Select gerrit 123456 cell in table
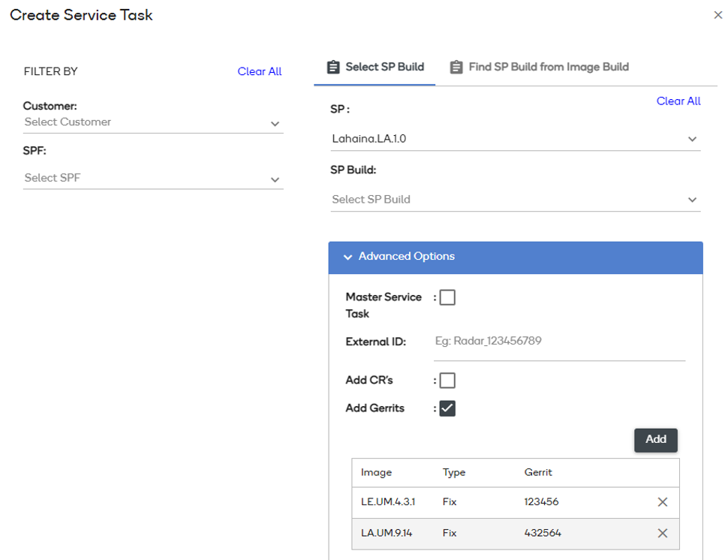This screenshot has height=560, width=728. (x=541, y=502)
